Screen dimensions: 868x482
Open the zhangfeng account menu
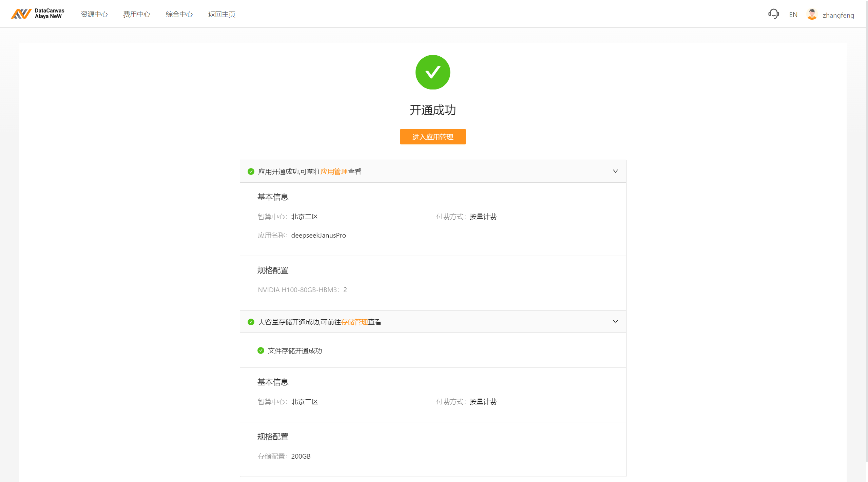(838, 15)
